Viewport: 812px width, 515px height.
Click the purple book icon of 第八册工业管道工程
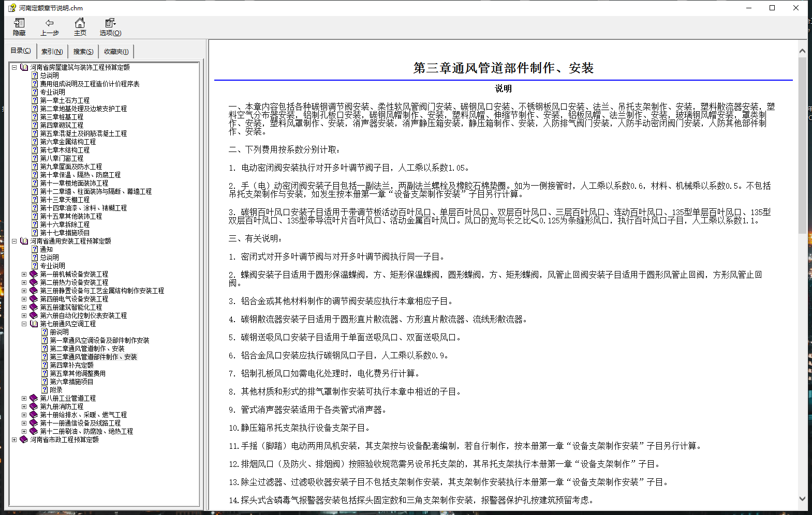(34, 398)
